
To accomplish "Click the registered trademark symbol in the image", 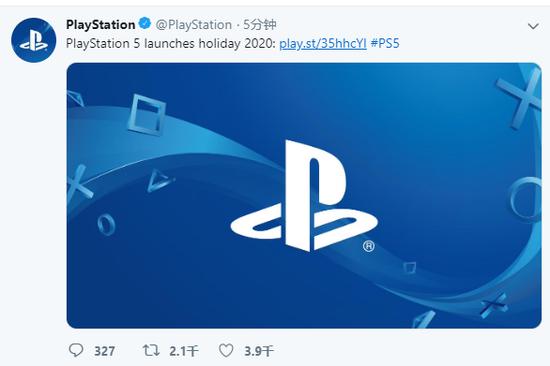I will point(368,246).
